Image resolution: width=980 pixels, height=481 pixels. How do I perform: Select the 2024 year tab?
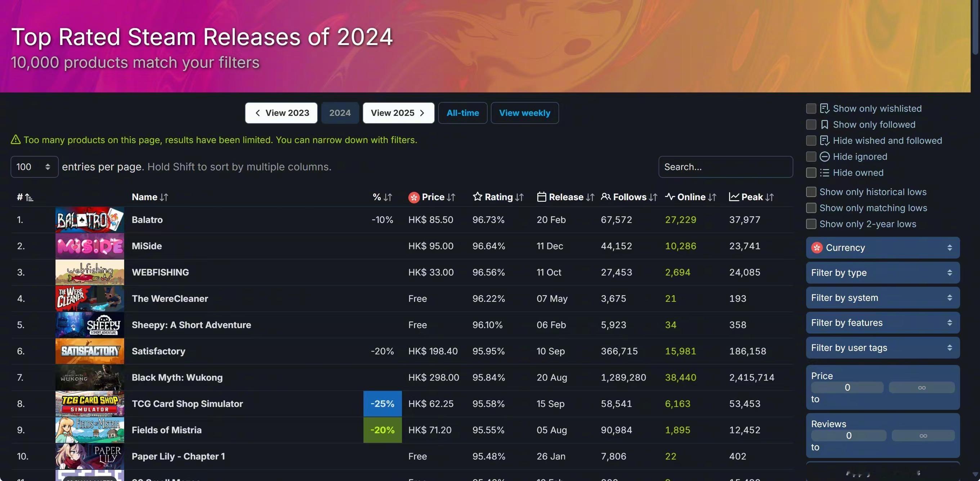(340, 113)
